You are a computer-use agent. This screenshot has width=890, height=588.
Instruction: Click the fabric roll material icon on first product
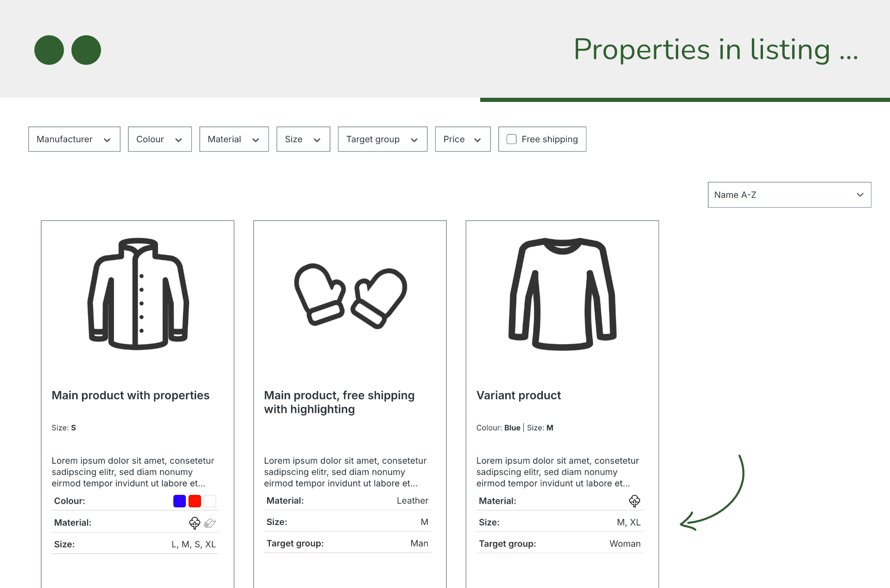(210, 523)
